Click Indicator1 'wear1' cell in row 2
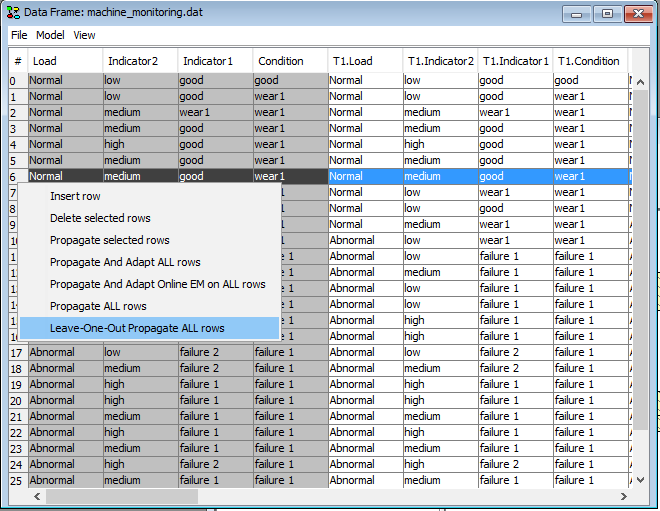The width and height of the screenshot is (660, 511). coord(216,112)
